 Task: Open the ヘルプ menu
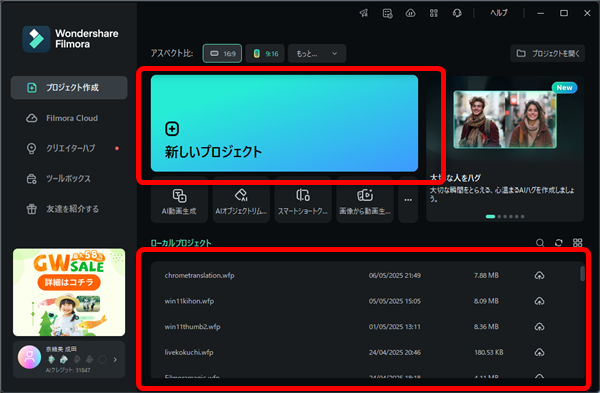pyautogui.click(x=499, y=13)
